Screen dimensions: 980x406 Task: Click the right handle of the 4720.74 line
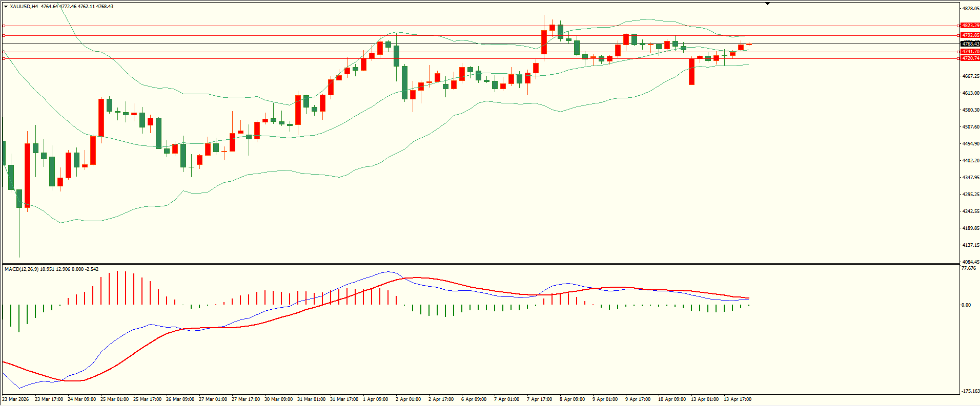tap(958, 58)
